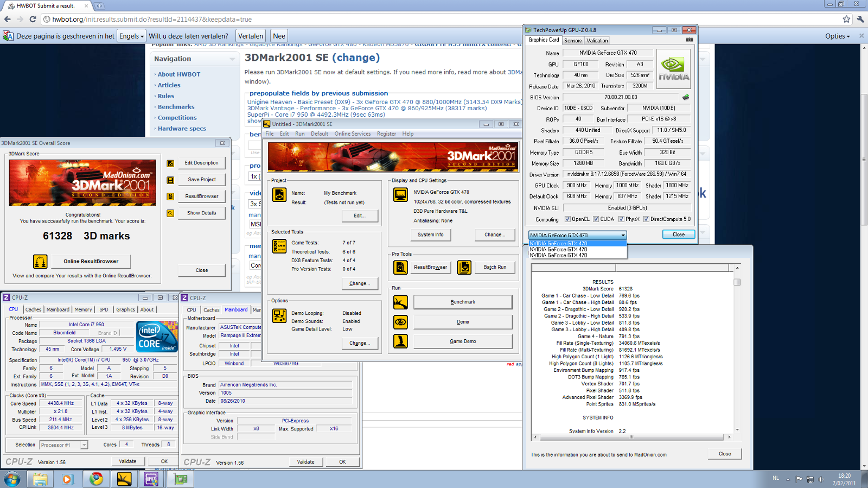
Task: Open the About HWBOT navigation link
Action: coord(179,74)
